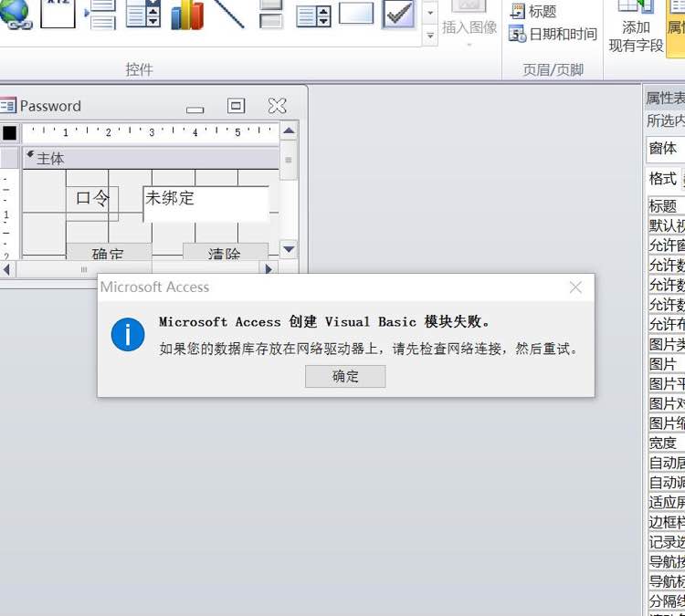Click the vertical scrollbar thumb in Password window
685x616 pixels.
click(289, 160)
